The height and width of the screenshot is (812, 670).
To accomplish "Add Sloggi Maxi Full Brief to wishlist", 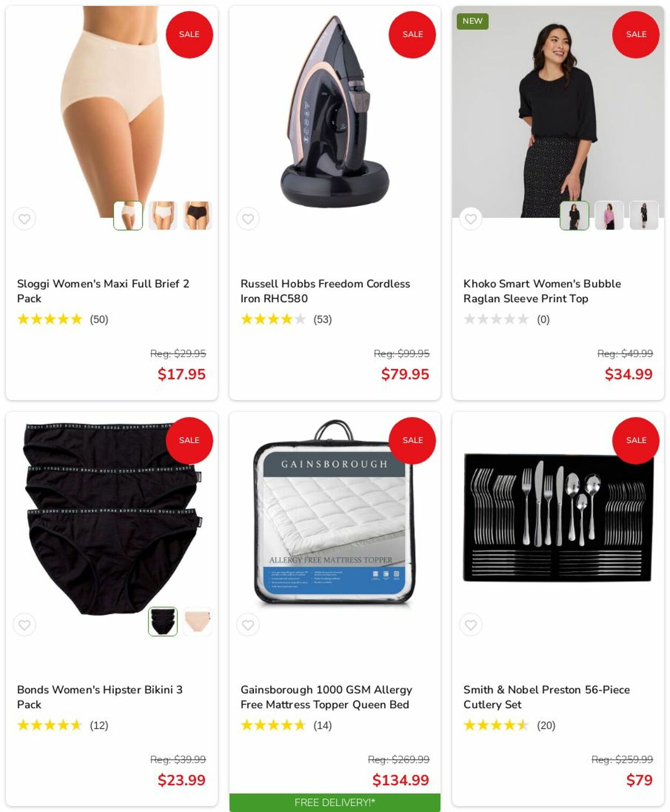I will tap(24, 219).
